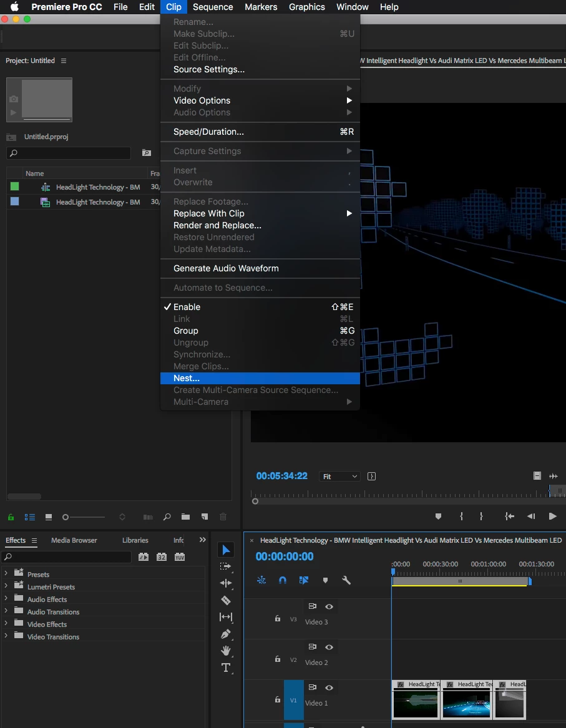Image resolution: width=566 pixels, height=728 pixels.
Task: Toggle lock on track V2
Action: tap(277, 659)
